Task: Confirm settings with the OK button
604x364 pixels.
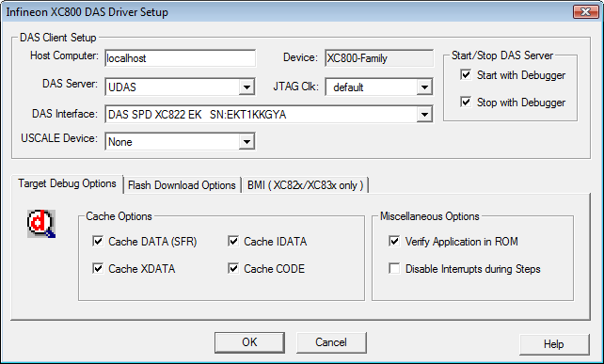Action: coord(249,342)
